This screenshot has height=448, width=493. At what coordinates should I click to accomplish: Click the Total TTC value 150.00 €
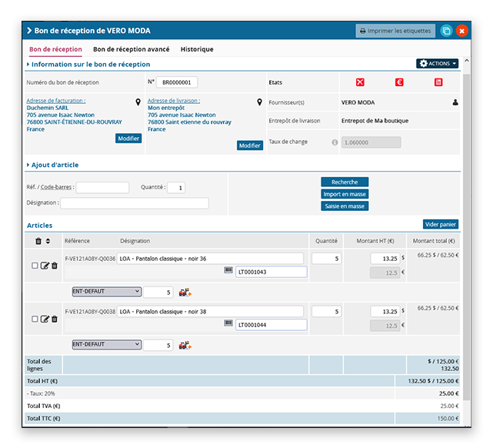[x=448, y=419]
